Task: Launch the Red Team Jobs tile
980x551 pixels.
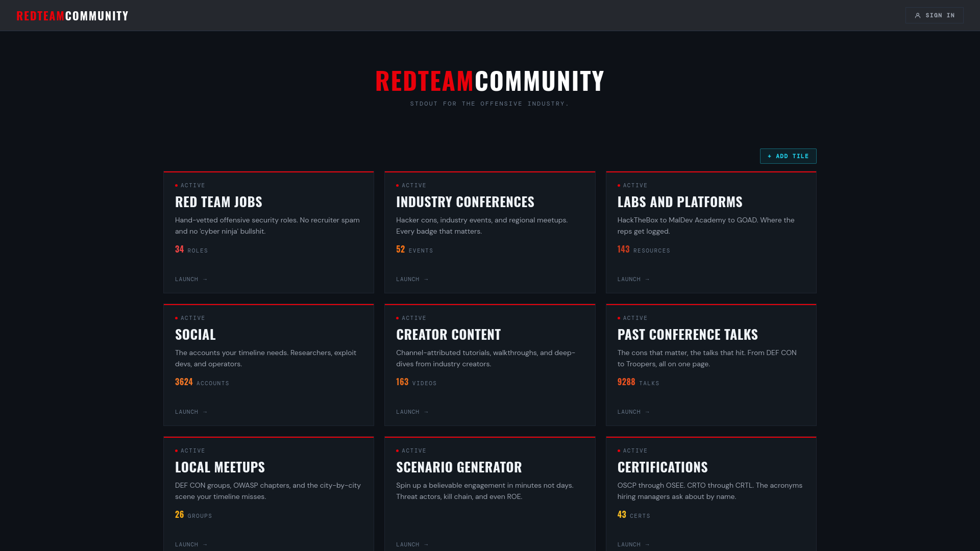Action: (191, 280)
